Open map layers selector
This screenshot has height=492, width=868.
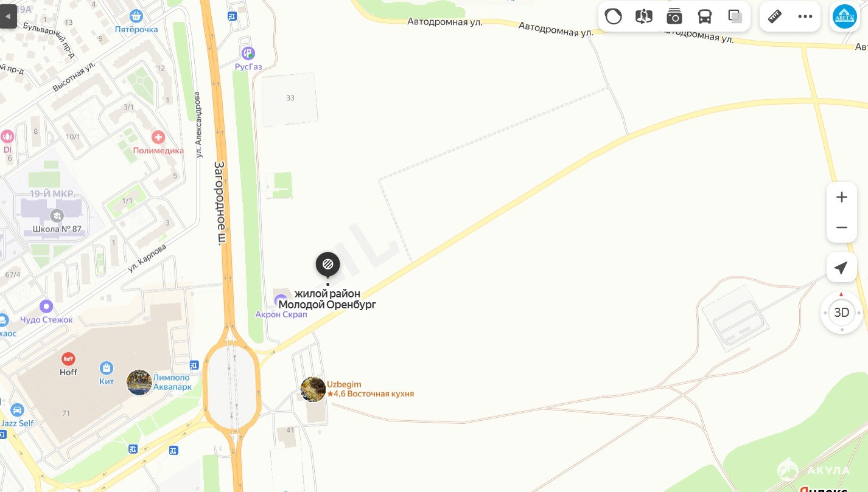coord(735,16)
